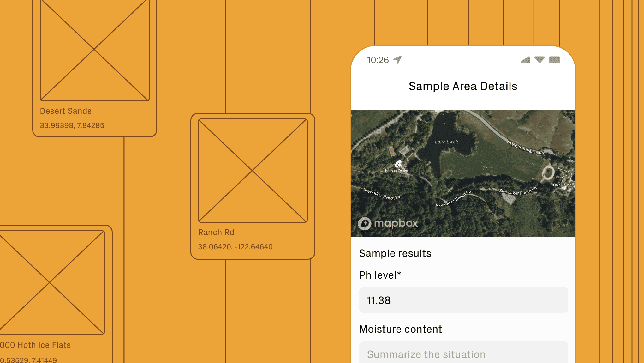644x363 pixels.
Task: Click the Ranch Rd coordinates 38.06420, -122.64640
Action: (x=235, y=247)
